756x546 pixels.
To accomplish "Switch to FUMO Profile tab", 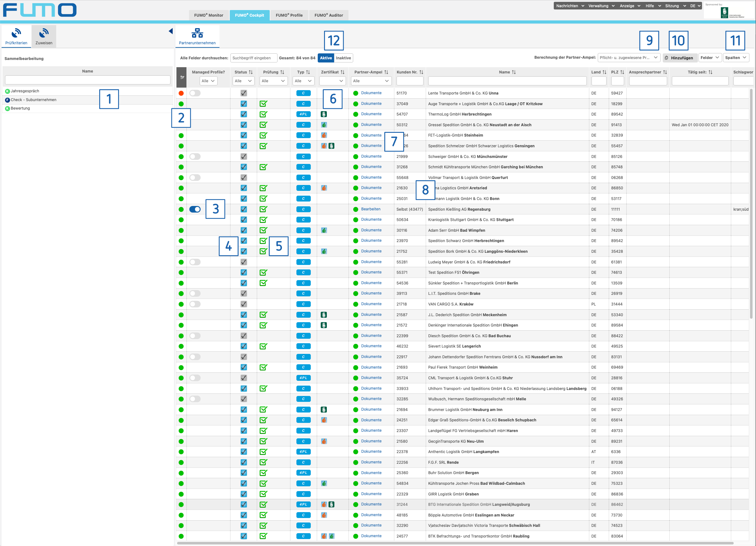I will click(289, 15).
